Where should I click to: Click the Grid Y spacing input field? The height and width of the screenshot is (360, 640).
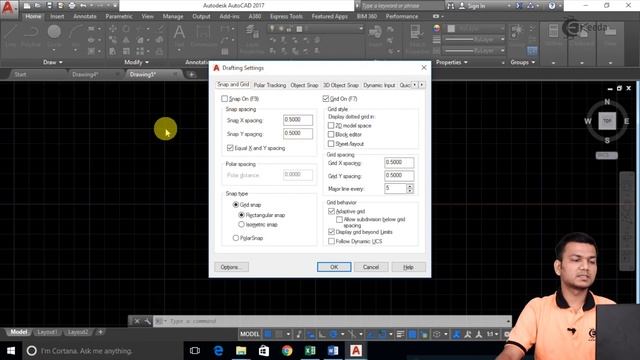click(399, 176)
